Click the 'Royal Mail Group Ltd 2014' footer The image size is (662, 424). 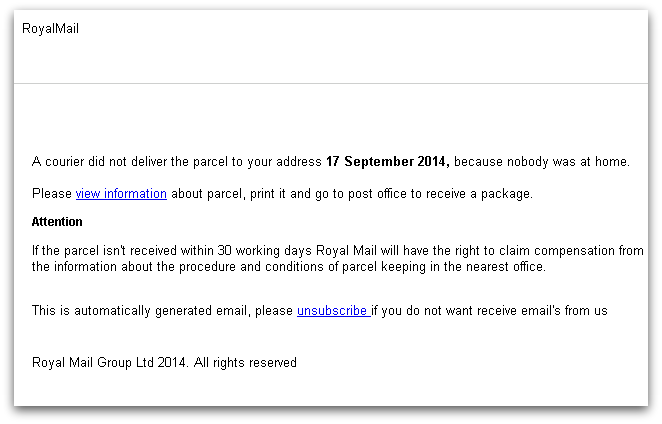click(109, 363)
